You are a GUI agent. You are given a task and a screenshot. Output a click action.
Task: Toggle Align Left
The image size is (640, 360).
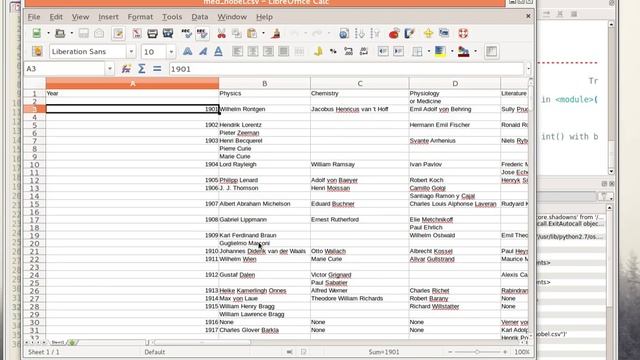[x=237, y=51]
